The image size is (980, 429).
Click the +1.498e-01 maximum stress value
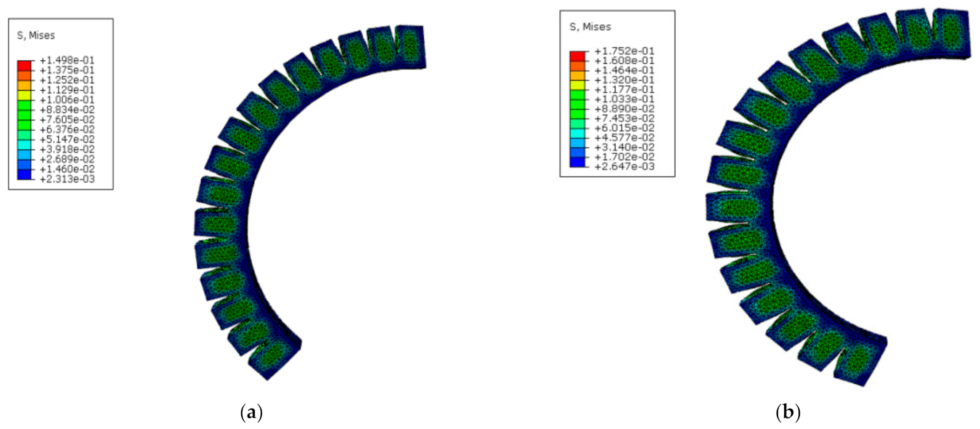tap(67, 60)
